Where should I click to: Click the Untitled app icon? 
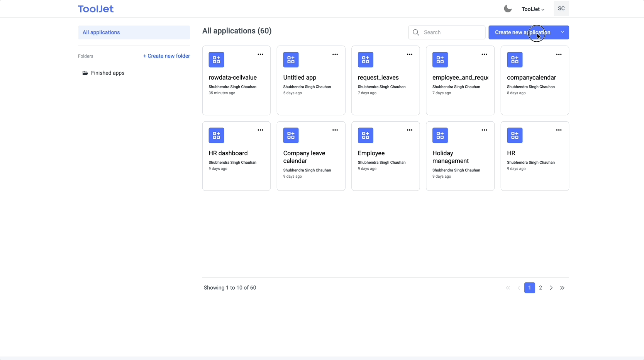tap(291, 60)
